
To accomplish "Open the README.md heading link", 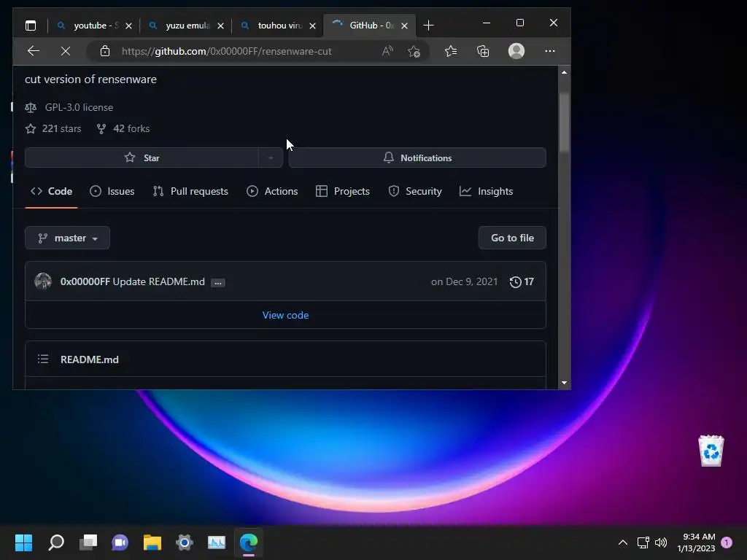I will pos(90,359).
